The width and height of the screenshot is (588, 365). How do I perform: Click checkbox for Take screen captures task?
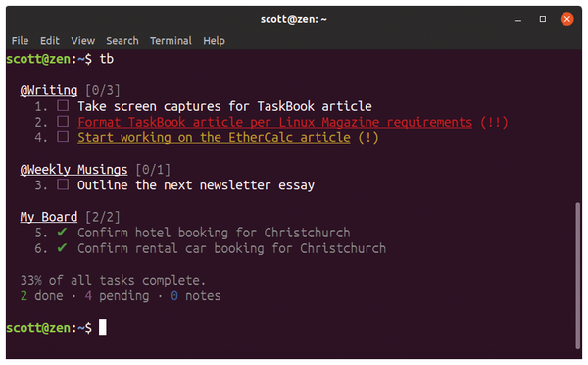(x=63, y=106)
